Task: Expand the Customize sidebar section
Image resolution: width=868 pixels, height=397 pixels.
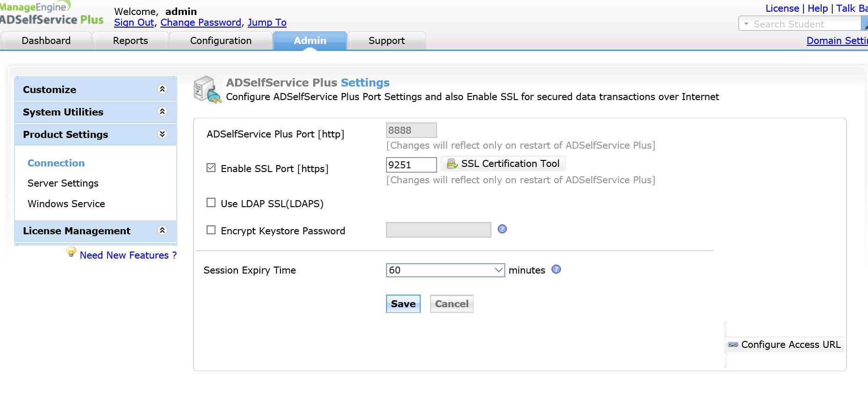Action: point(162,89)
